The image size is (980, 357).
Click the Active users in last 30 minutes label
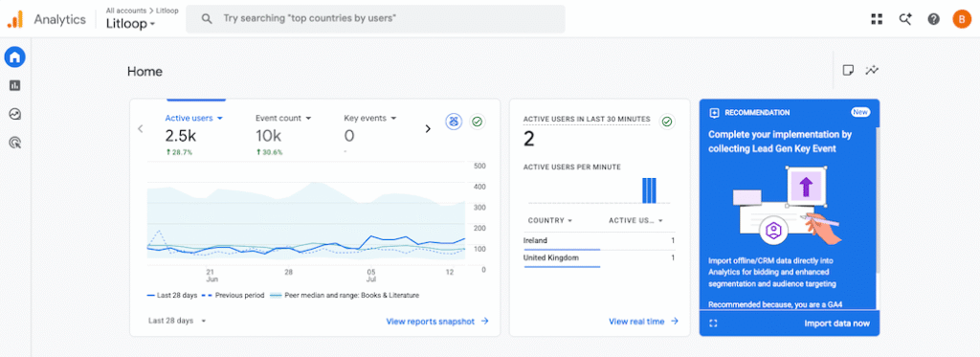[587, 120]
